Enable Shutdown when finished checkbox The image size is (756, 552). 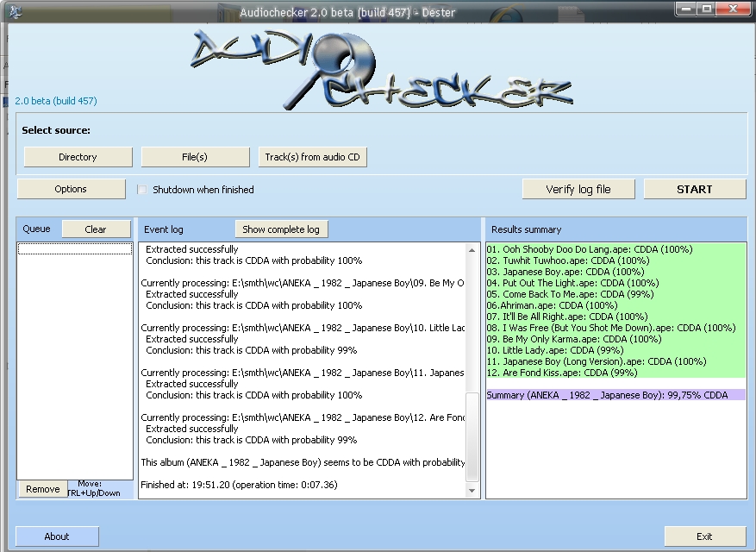[x=143, y=190]
